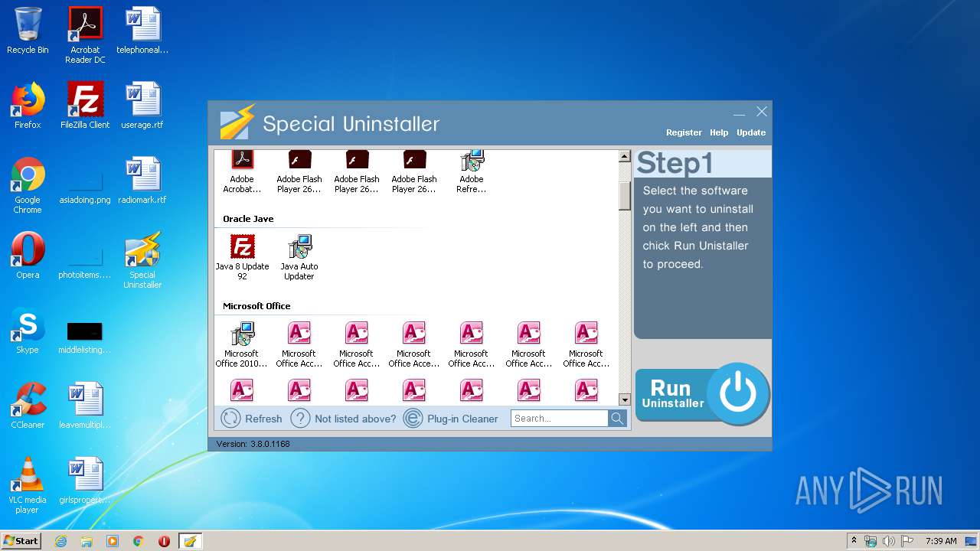This screenshot has width=980, height=551.
Task: Click the 7:39 AM taskbar clock
Action: (x=941, y=541)
